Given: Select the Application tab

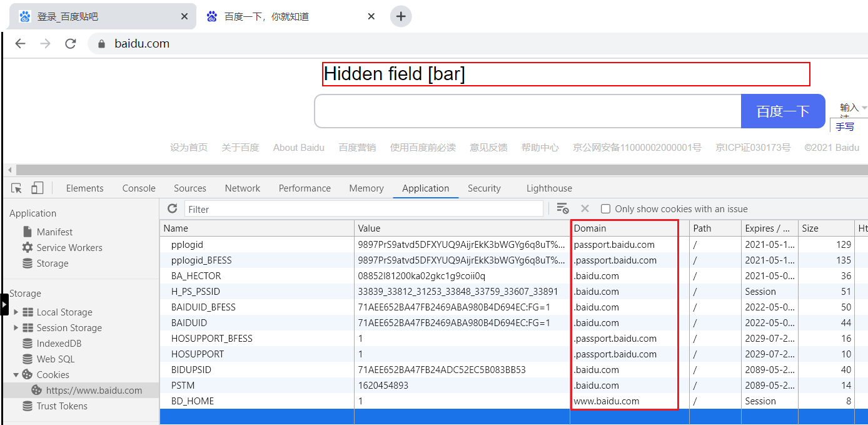Looking at the screenshot, I should point(426,188).
